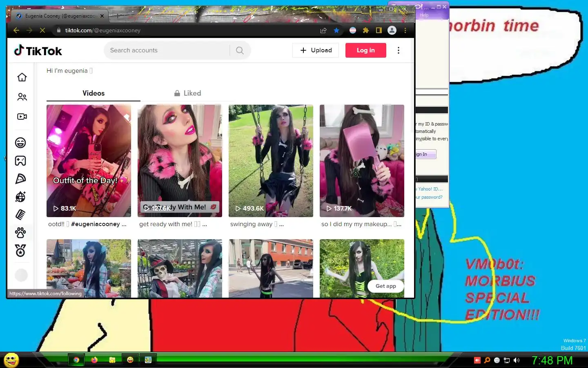The height and width of the screenshot is (368, 588).
Task: Toggle the bookmark star icon
Action: (336, 30)
